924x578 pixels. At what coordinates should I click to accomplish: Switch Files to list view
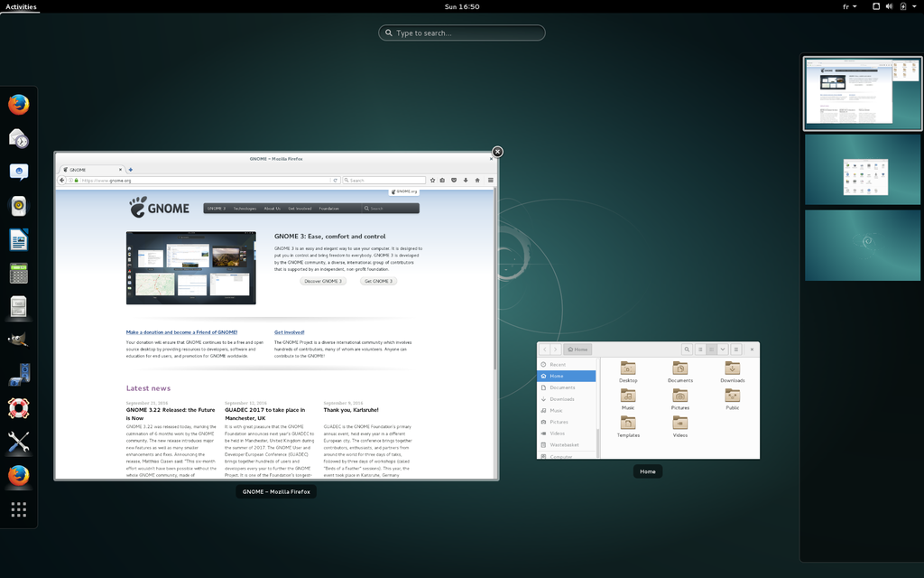click(700, 350)
